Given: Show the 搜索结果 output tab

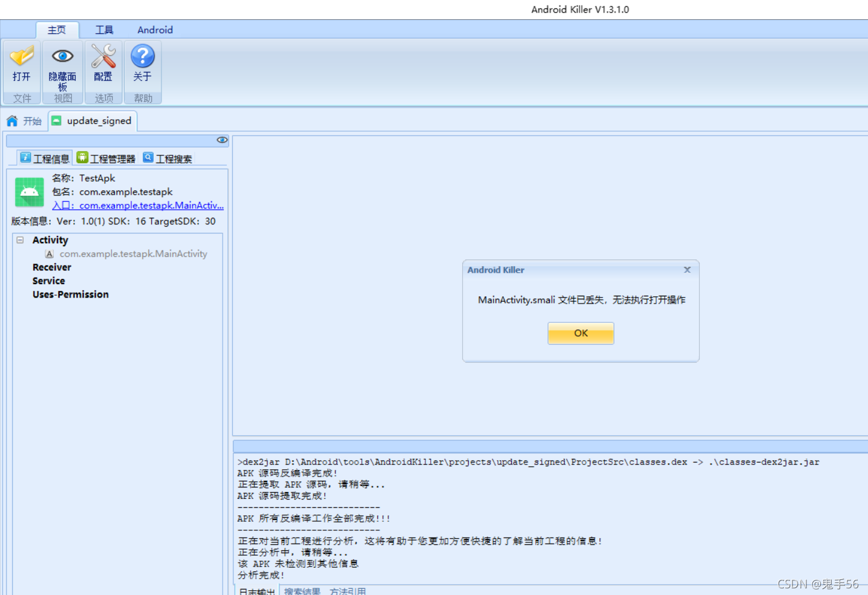Looking at the screenshot, I should point(302,591).
